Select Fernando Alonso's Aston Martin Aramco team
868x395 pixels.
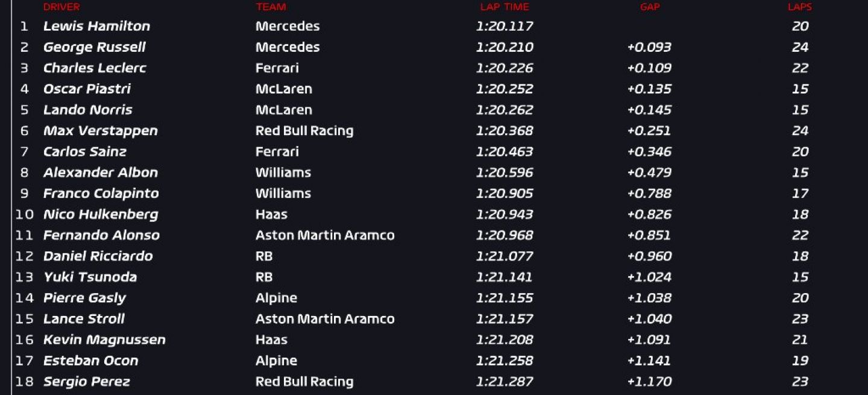coord(325,235)
